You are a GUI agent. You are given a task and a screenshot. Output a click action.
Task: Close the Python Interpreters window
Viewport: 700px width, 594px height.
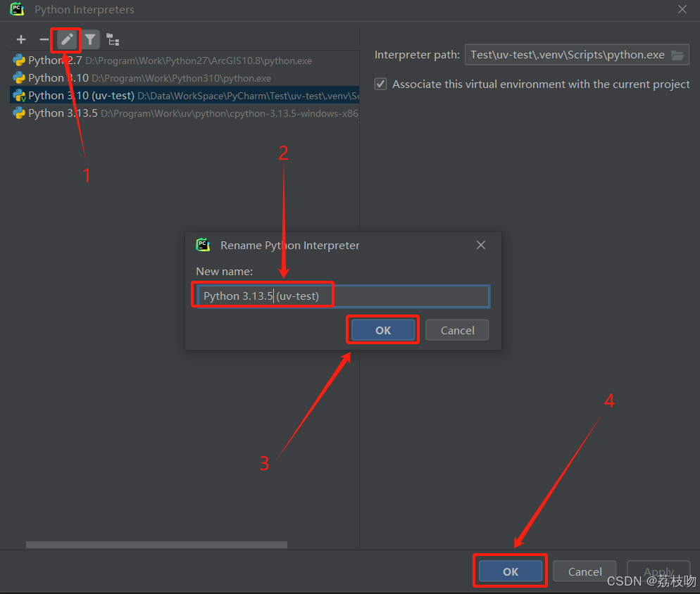click(682, 9)
